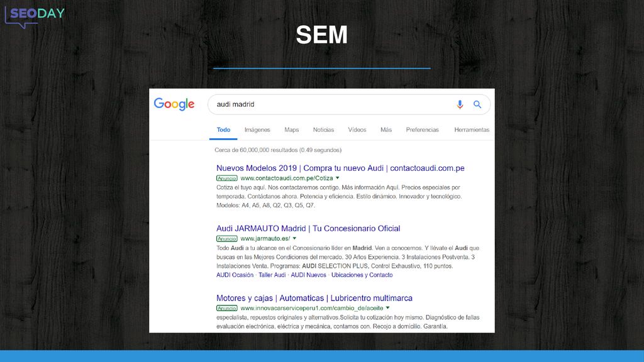Select the Noticias tab
Image resolution: width=644 pixels, height=362 pixels.
(324, 129)
